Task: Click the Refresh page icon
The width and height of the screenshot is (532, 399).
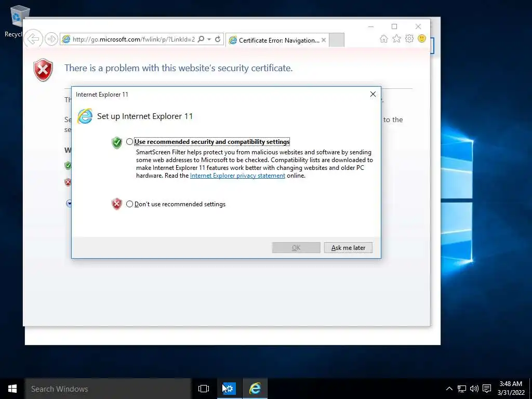Action: point(218,39)
